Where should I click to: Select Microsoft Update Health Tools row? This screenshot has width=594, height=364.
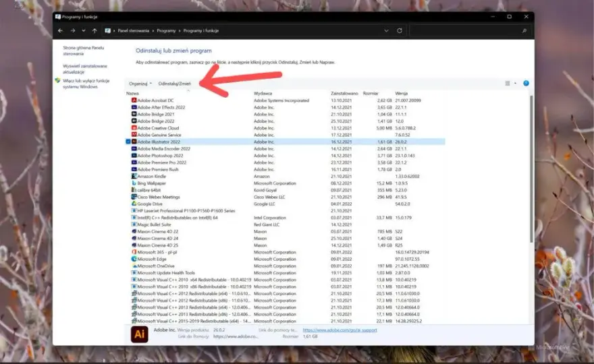(286, 273)
